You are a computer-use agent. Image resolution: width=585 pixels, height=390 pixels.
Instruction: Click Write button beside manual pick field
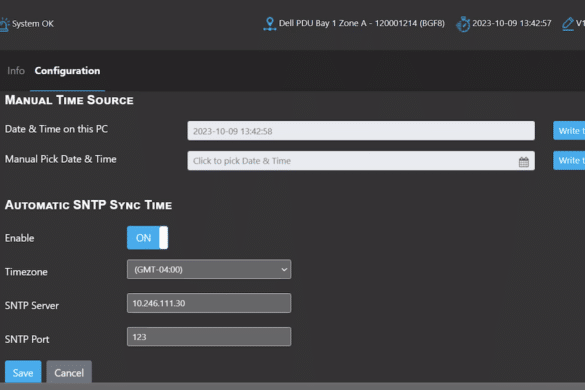(569, 160)
